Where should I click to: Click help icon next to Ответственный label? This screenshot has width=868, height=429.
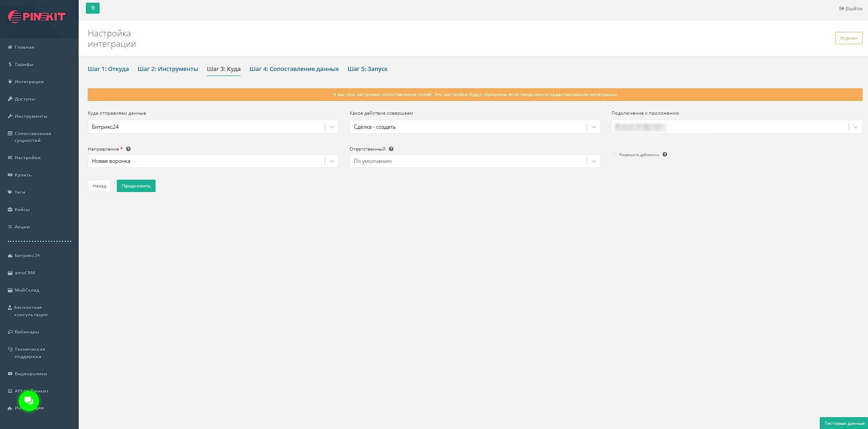click(391, 149)
